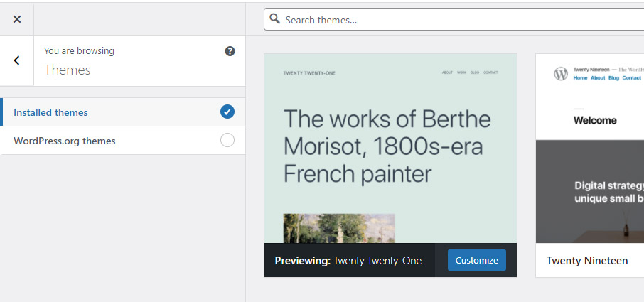Image resolution: width=644 pixels, height=302 pixels.
Task: Click the Twenty Nineteen theme name
Action: [x=587, y=261]
